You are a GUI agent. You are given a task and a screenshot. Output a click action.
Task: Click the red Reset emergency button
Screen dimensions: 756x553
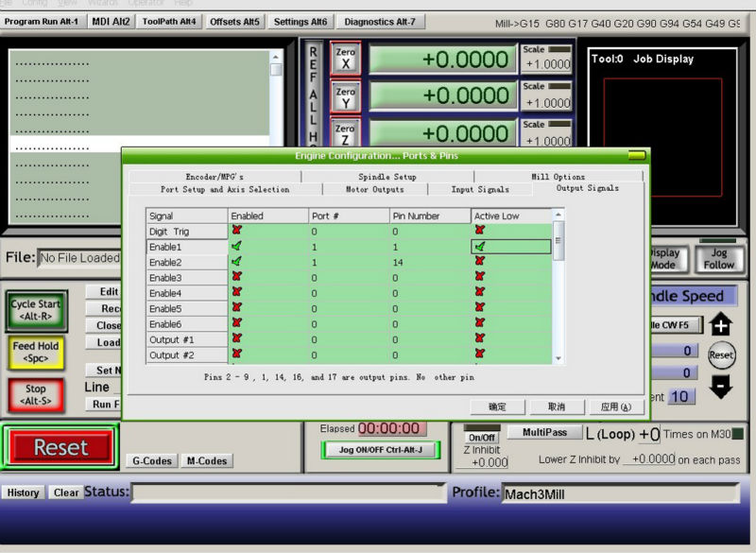coord(60,447)
